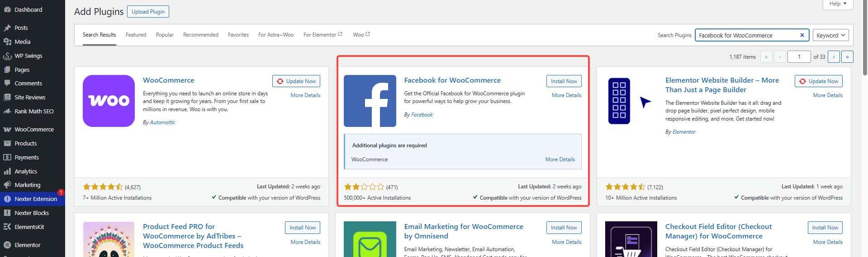Click the Nexter Extension notification badge
This screenshot has height=257, width=868.
(61, 192)
